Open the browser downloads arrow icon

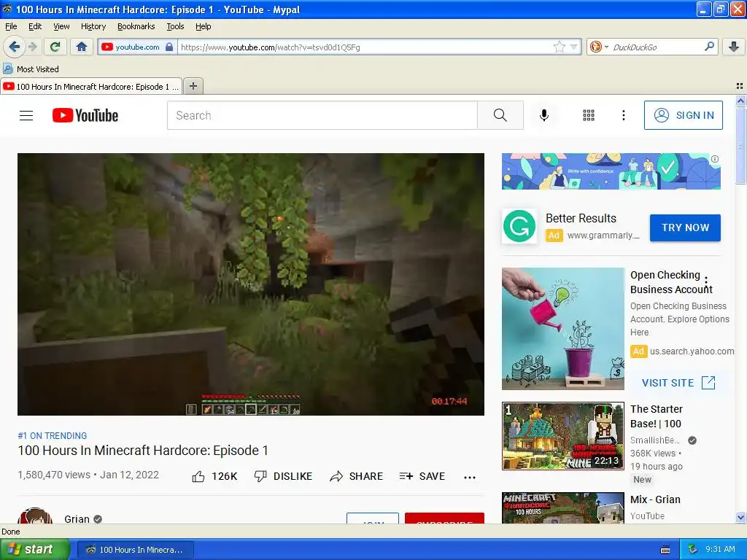click(734, 47)
